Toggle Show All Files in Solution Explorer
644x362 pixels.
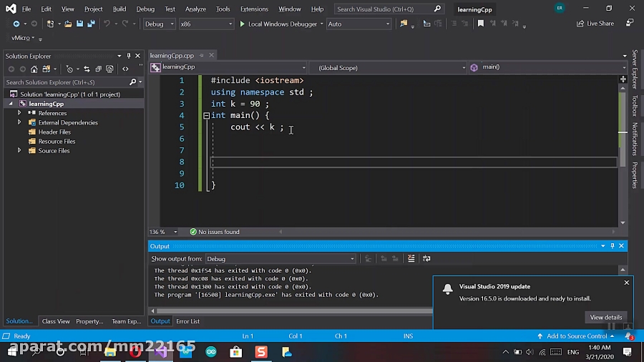click(109, 69)
